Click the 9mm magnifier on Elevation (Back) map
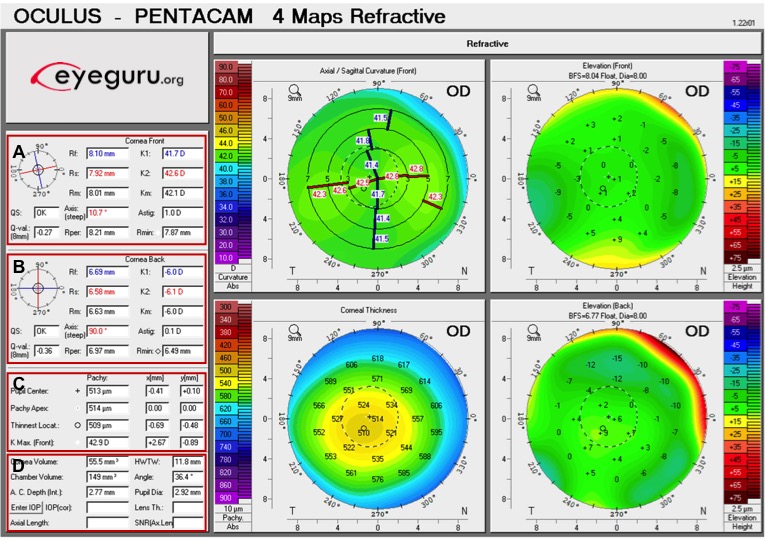 tap(533, 331)
